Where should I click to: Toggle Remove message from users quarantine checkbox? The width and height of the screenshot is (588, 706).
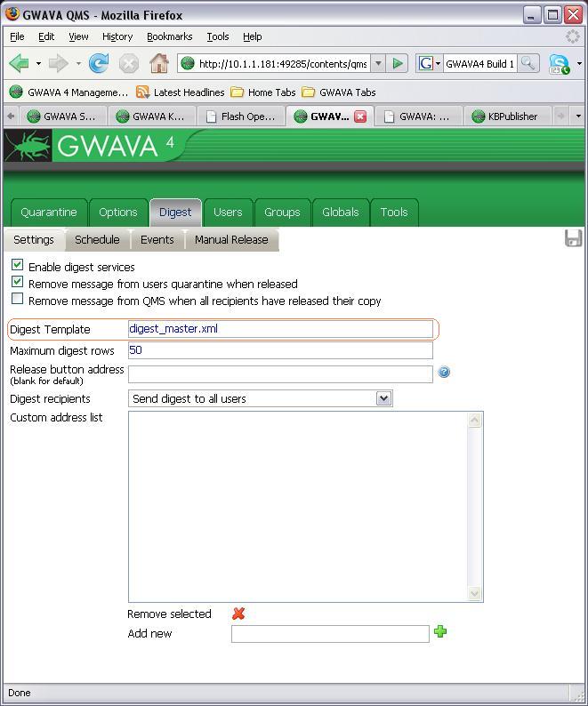point(17,282)
